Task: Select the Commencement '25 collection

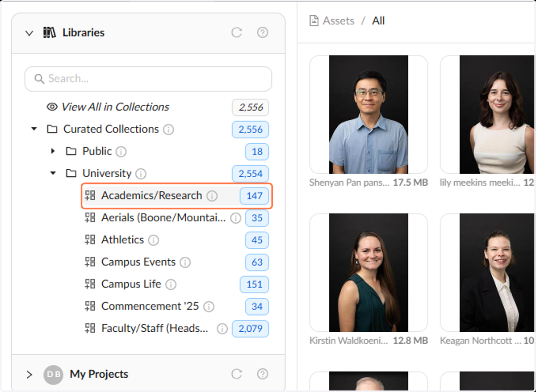Action: pyautogui.click(x=150, y=306)
